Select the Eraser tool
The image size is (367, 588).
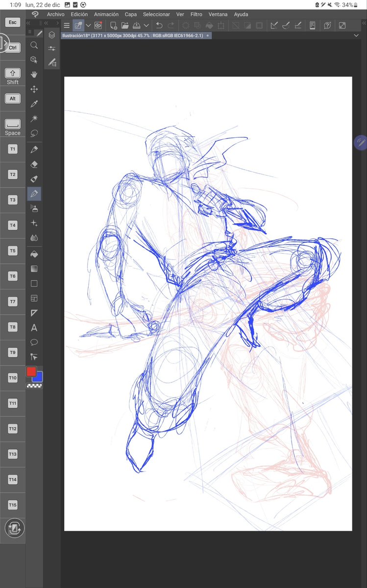(x=34, y=164)
